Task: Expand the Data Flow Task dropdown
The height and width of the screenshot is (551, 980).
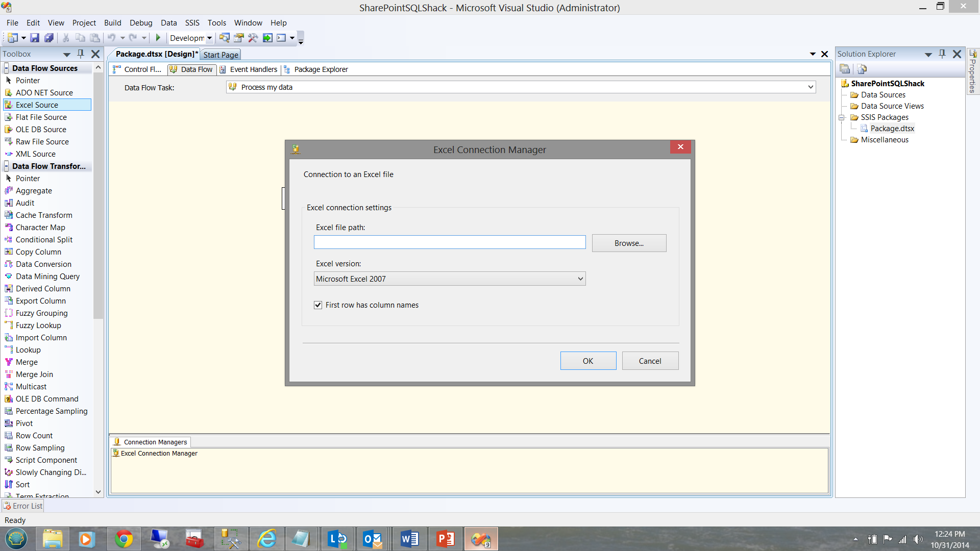Action: [810, 87]
